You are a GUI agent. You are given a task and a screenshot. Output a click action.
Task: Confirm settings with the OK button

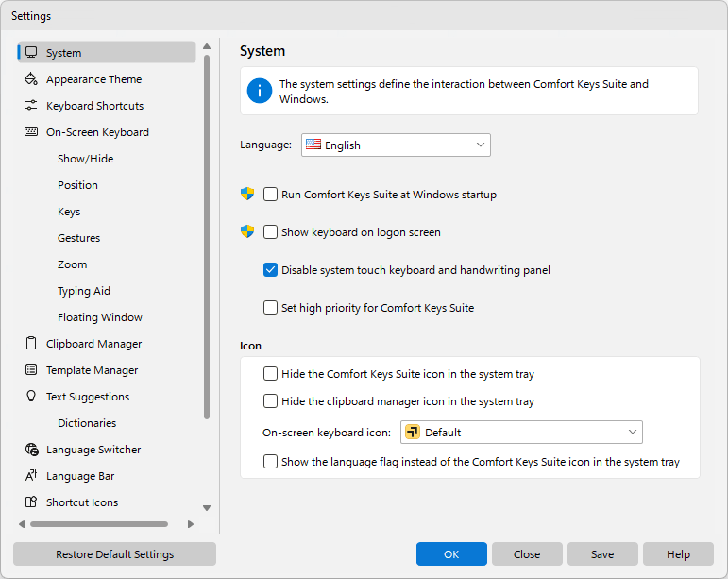pyautogui.click(x=451, y=553)
